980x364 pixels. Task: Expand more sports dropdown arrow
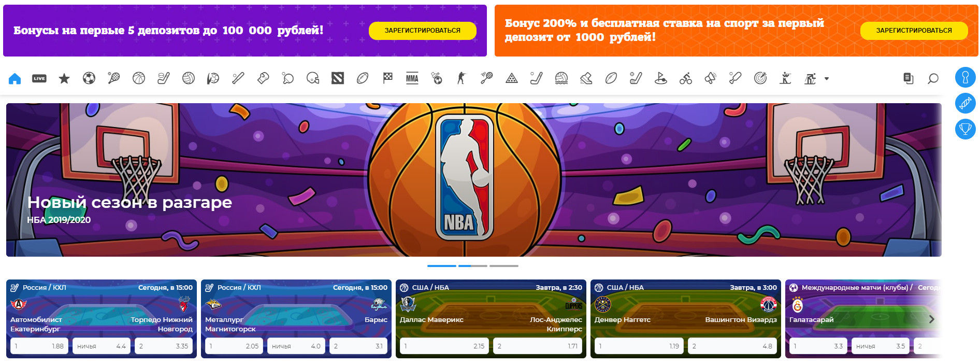coord(827,79)
